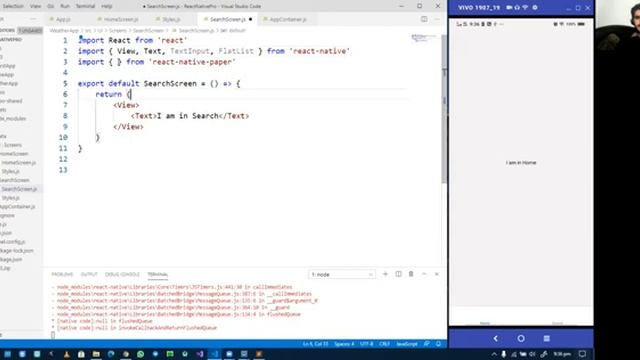Click the explorer sidebar more actions ellipsis
640x360 pixels.
pyautogui.click(x=33, y=19)
